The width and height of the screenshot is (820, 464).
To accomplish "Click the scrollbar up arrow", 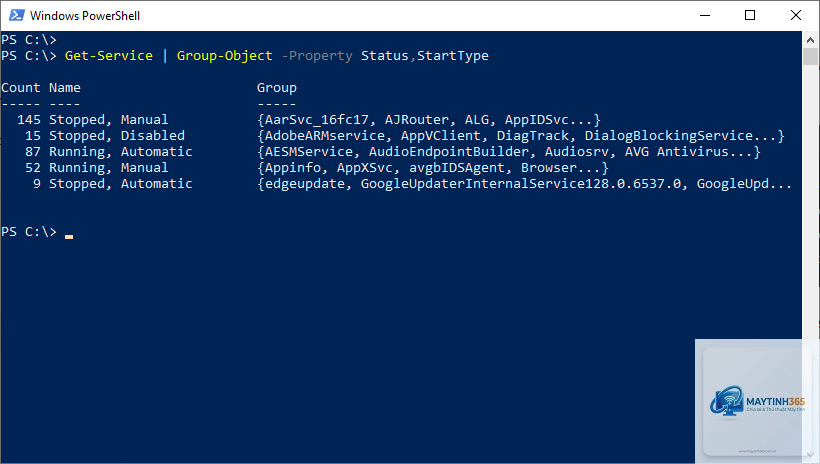I will 811,40.
